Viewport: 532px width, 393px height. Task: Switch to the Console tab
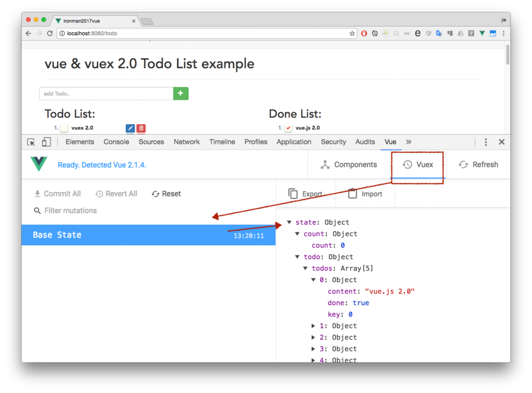point(116,142)
